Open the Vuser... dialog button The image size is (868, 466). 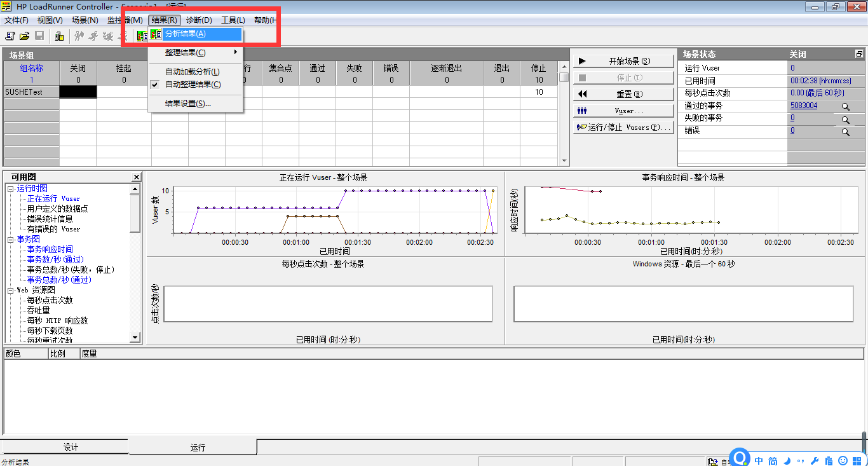(x=623, y=111)
